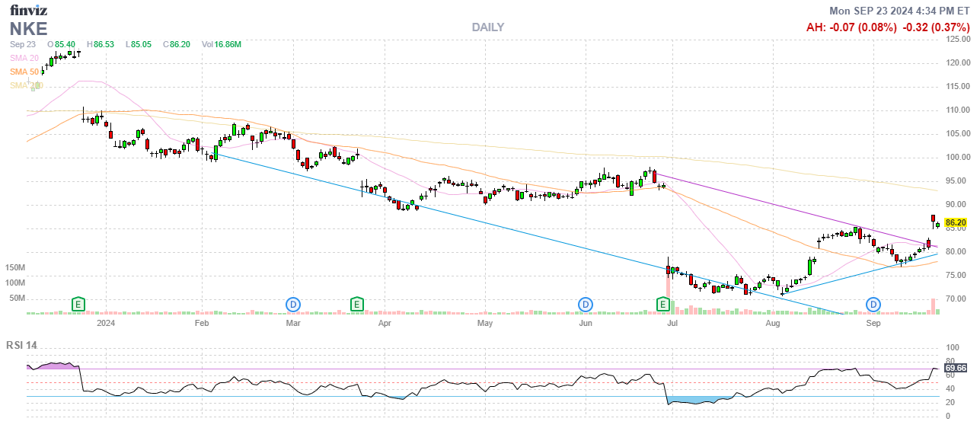Click the Feb label on time axis
Viewport: 980px width, 428px height.
tap(201, 324)
